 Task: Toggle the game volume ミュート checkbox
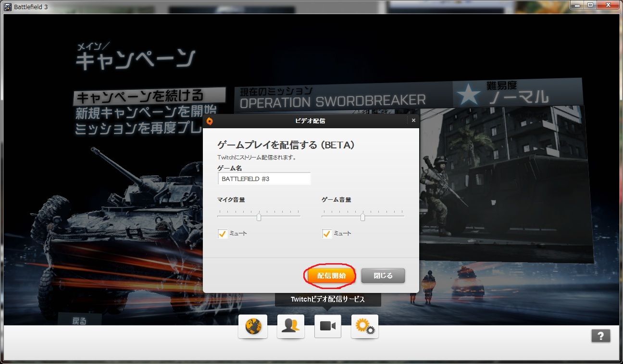(x=327, y=234)
